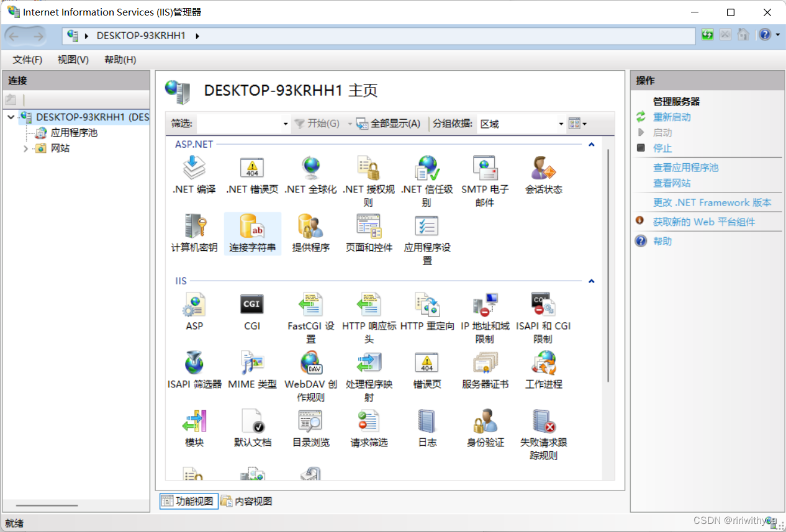Click the 帮助 link in actions pane
This screenshot has height=532, width=786.
[662, 241]
